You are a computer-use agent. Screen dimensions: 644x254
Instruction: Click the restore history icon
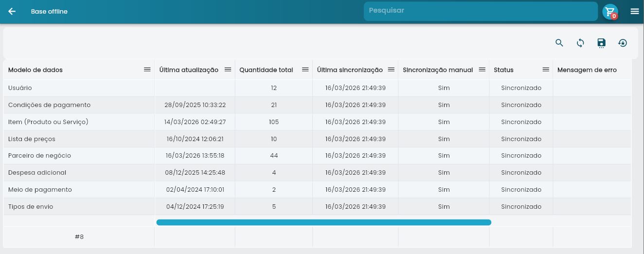(623, 43)
